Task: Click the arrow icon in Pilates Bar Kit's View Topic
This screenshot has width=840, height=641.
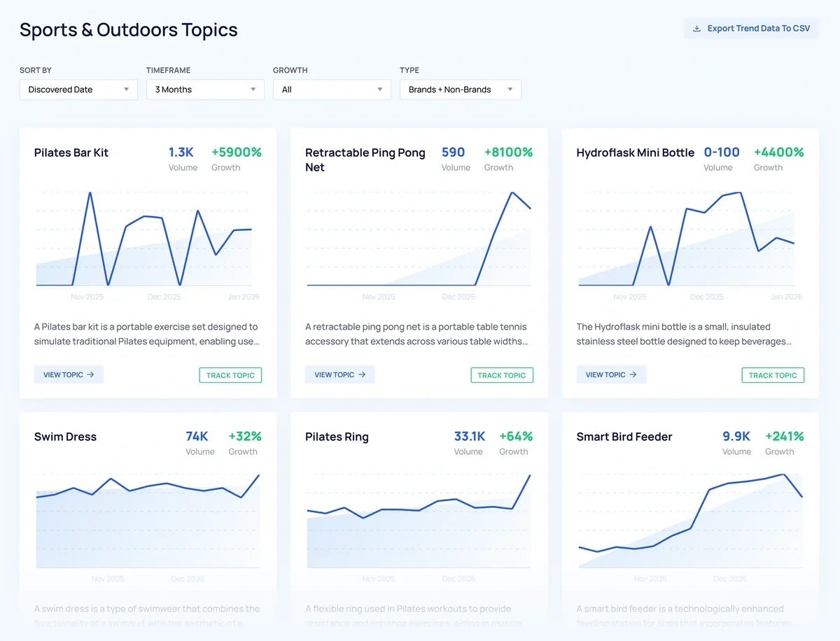Action: point(90,375)
